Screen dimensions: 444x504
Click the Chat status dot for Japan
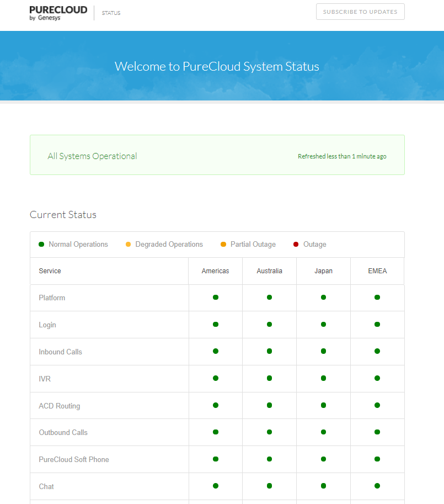tap(323, 486)
